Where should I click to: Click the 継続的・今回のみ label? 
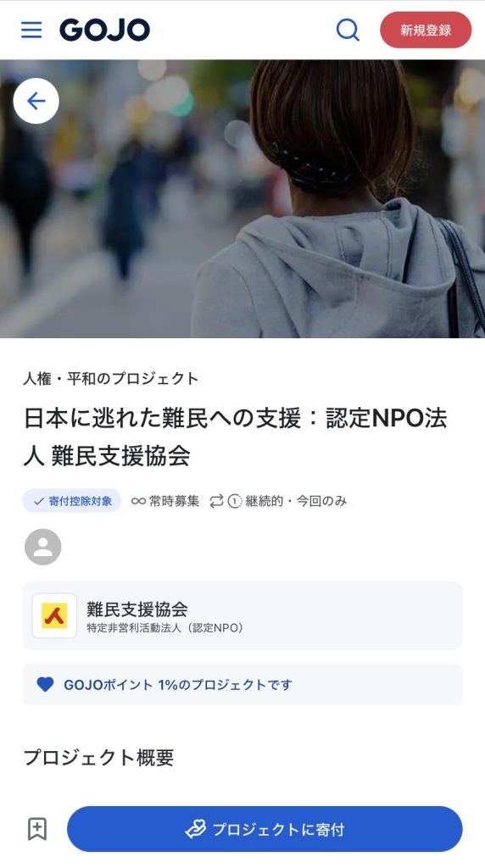coord(296,501)
